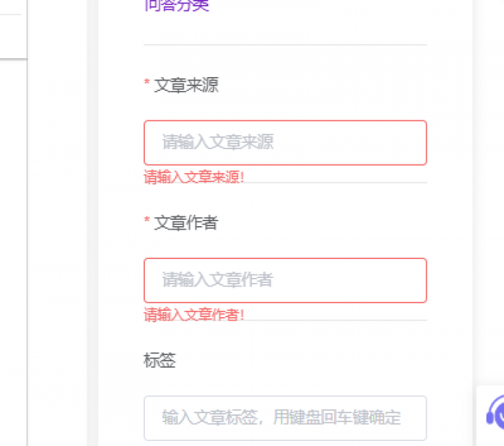
Task: Click the purple 问答分类 link
Action: pyautogui.click(x=176, y=6)
